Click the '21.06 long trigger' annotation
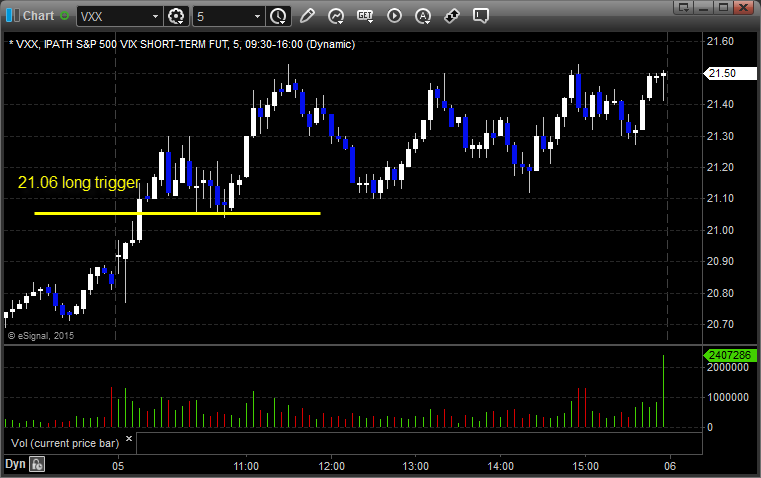Screen dimensions: 761x478 pyautogui.click(x=79, y=182)
